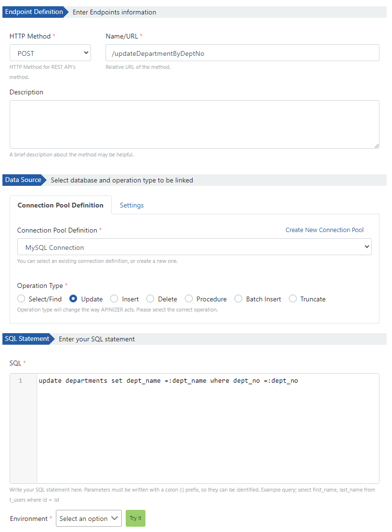Click into the Description text area
Image resolution: width=392 pixels, height=532 pixels.
tap(194, 124)
